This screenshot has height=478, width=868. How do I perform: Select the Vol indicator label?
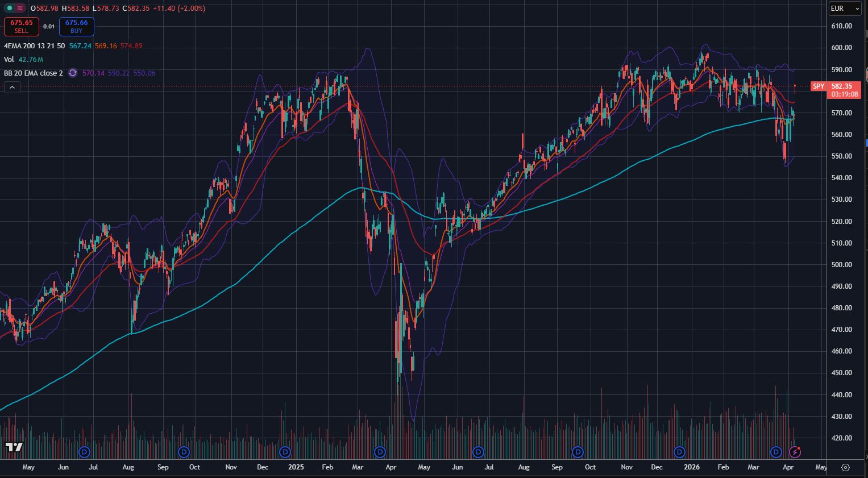click(9, 59)
